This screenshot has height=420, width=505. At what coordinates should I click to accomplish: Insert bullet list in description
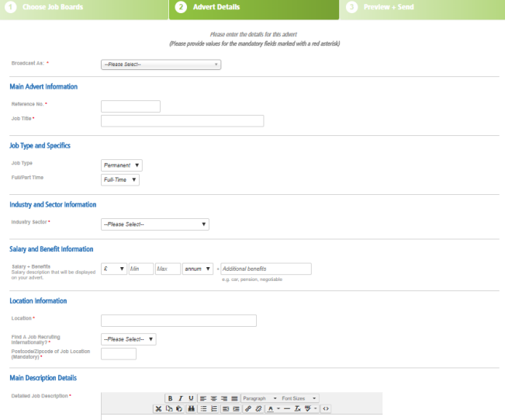tap(203, 408)
